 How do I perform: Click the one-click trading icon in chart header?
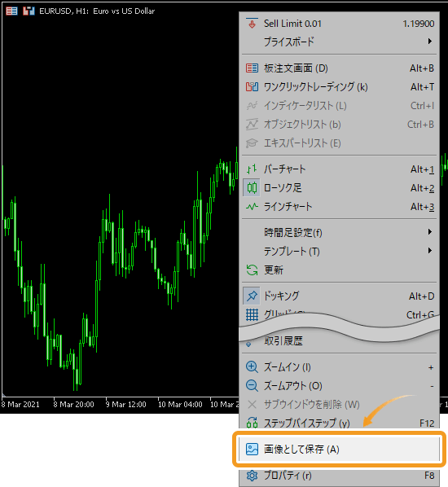pos(29,11)
